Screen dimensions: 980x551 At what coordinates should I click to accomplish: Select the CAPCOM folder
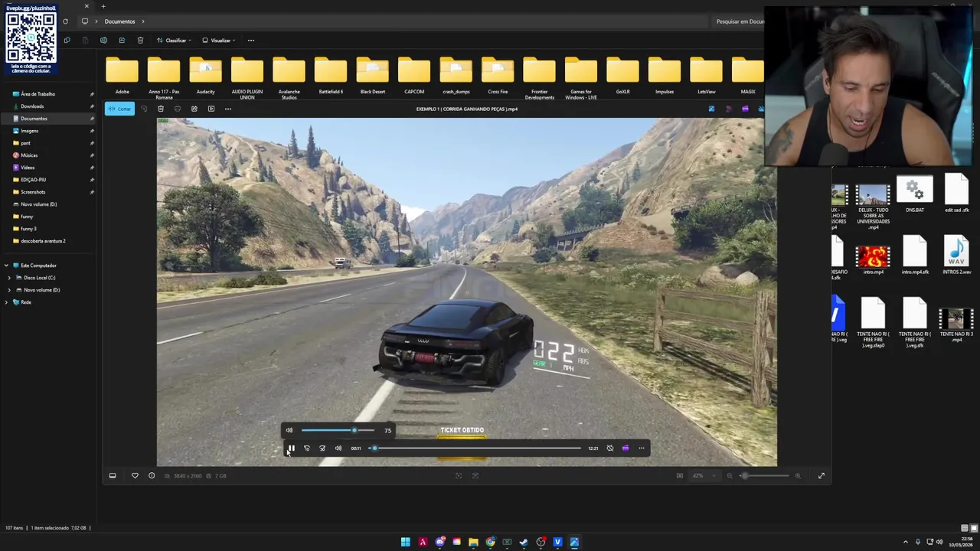pos(414,76)
